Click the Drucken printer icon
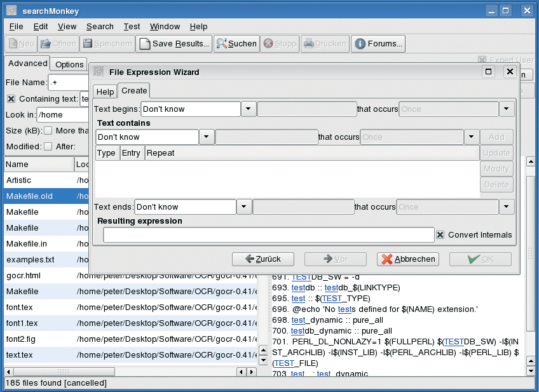Image resolution: width=539 pixels, height=392 pixels. (x=309, y=43)
